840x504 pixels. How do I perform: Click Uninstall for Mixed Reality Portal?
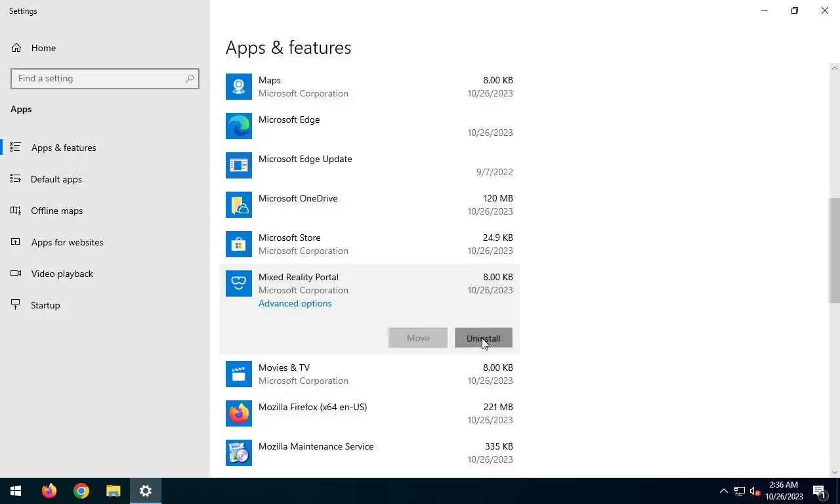(484, 338)
